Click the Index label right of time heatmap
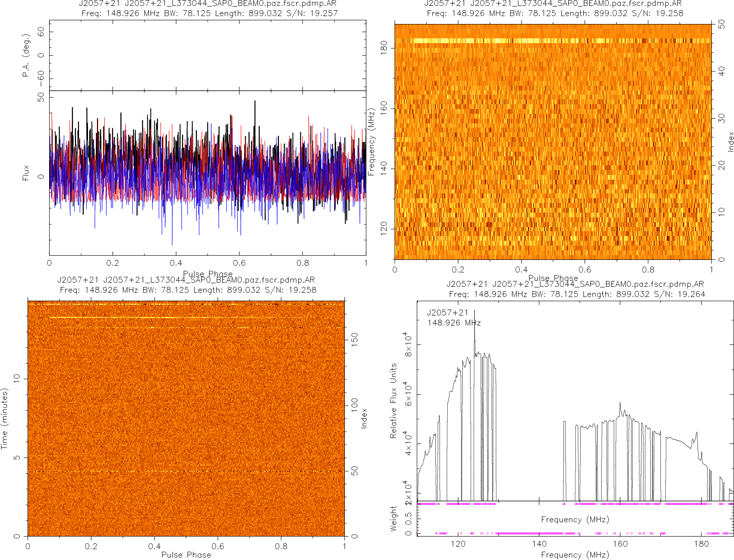The height and width of the screenshot is (560, 734). (x=363, y=417)
